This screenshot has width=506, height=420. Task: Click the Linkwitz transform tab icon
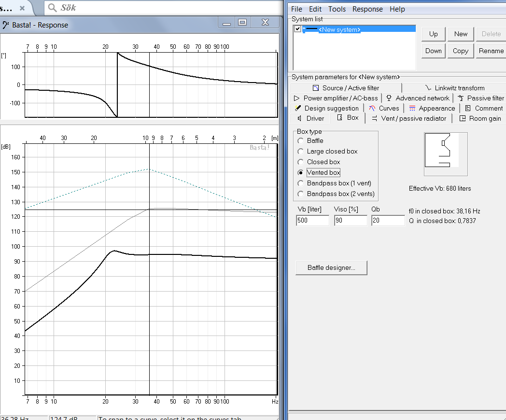428,88
